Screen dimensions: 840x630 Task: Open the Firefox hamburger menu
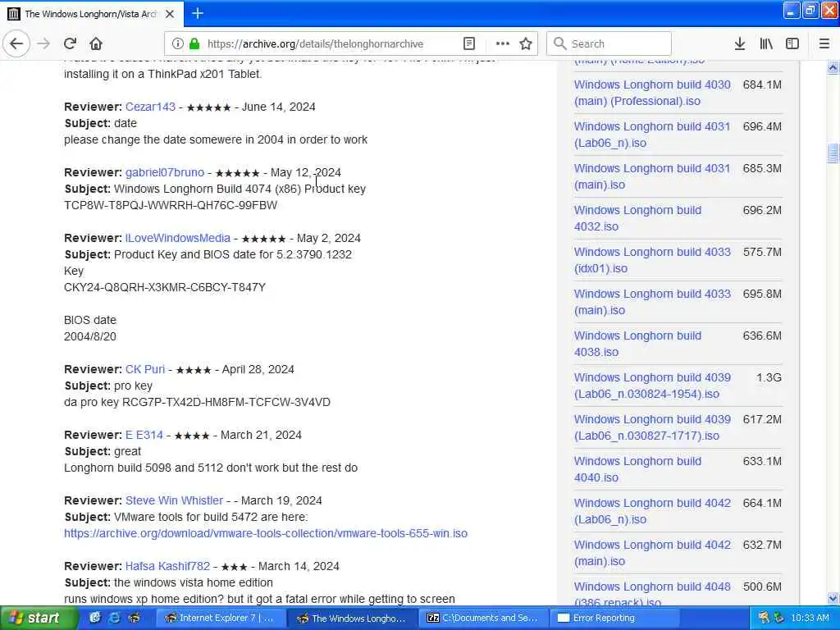point(824,43)
